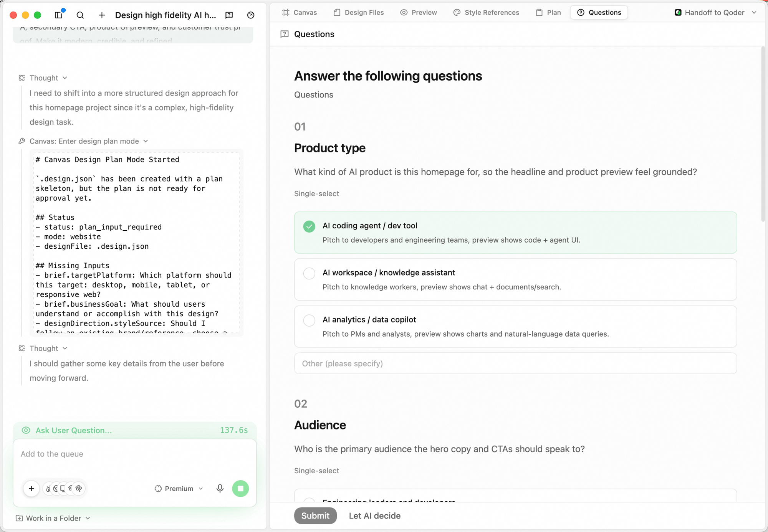Click the Ask User Question status bar
This screenshot has height=532, width=768.
click(134, 430)
